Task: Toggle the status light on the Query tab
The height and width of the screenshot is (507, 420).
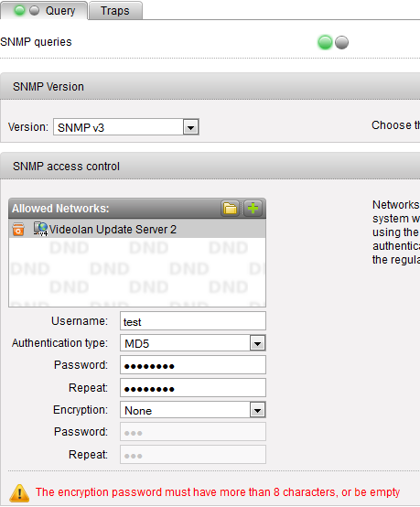Action: [27, 11]
